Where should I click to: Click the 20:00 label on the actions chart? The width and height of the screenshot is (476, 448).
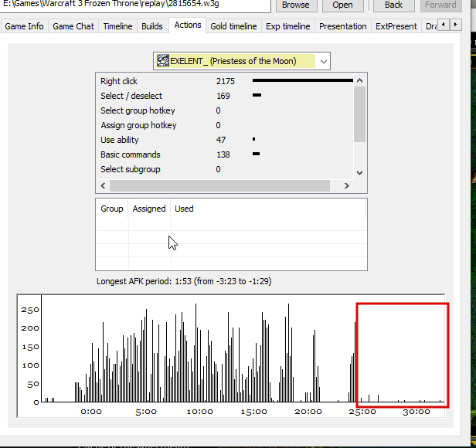308,412
